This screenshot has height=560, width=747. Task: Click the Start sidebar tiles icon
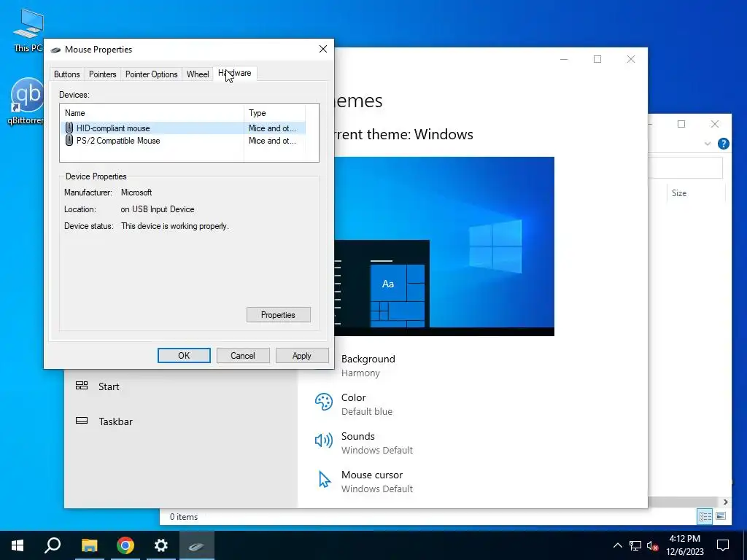click(x=82, y=386)
